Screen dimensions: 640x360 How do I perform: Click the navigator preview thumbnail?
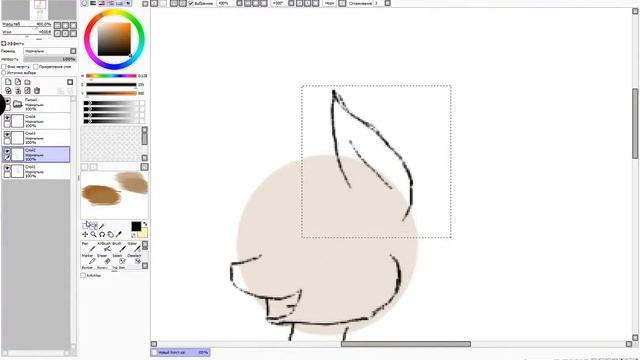tap(39, 10)
